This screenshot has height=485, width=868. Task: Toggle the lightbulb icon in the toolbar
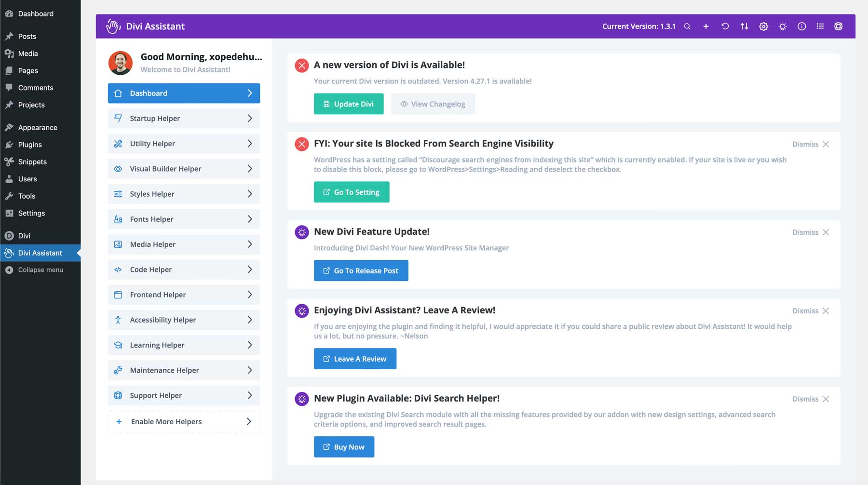pos(782,27)
